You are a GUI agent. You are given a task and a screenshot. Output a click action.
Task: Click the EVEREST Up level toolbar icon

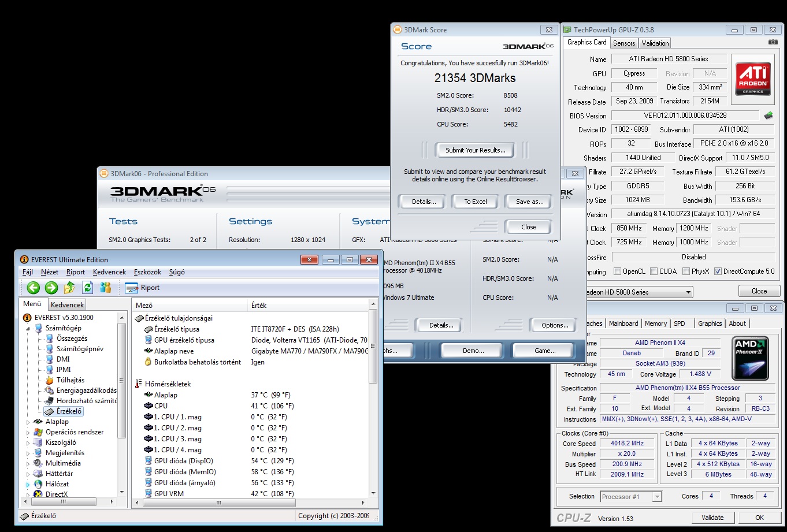point(69,288)
